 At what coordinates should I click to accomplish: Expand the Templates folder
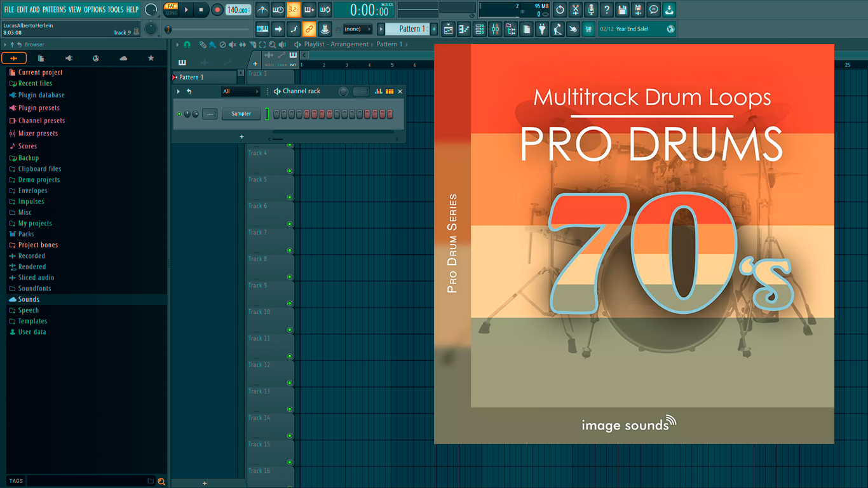point(32,321)
